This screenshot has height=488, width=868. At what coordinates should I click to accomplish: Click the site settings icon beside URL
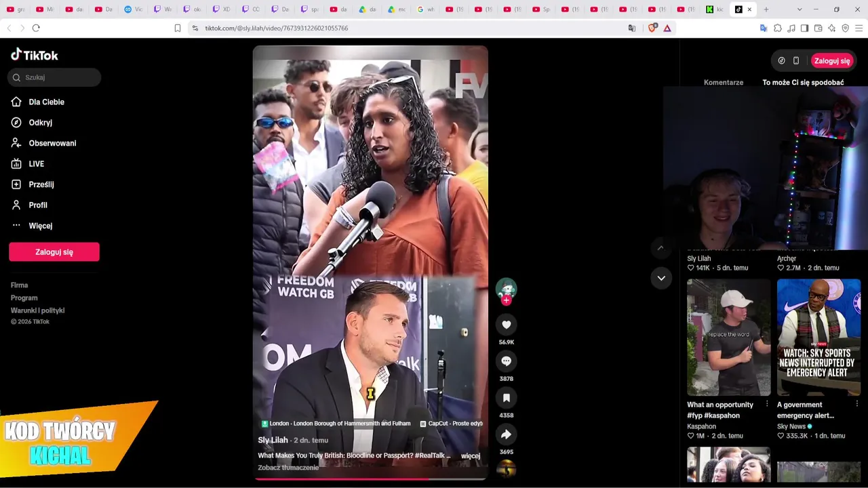tap(195, 28)
